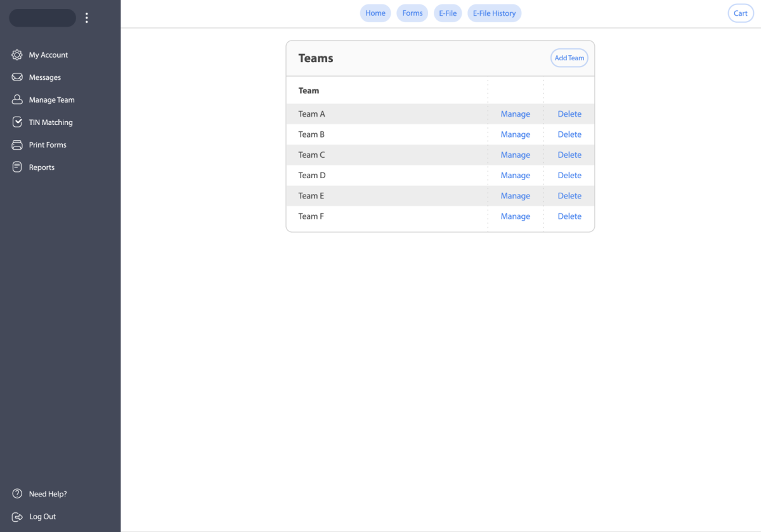Screen dimensions: 761x532
Task: Open TIN Matching via its checkmark icon
Action: 17,122
